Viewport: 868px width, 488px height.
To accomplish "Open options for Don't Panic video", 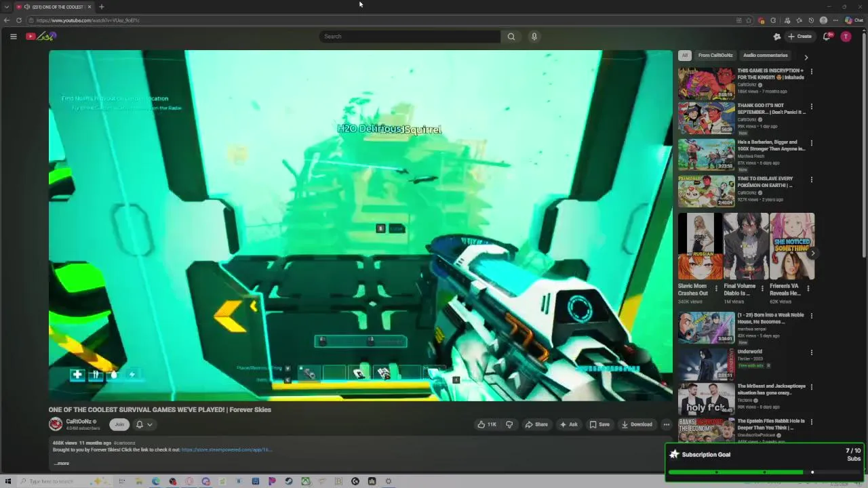I will 811,106.
